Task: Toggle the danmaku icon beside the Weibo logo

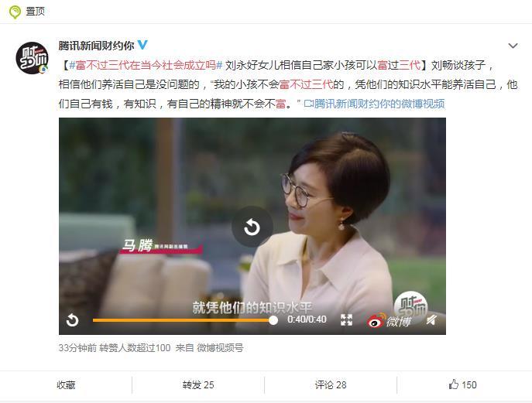Action: tap(431, 319)
